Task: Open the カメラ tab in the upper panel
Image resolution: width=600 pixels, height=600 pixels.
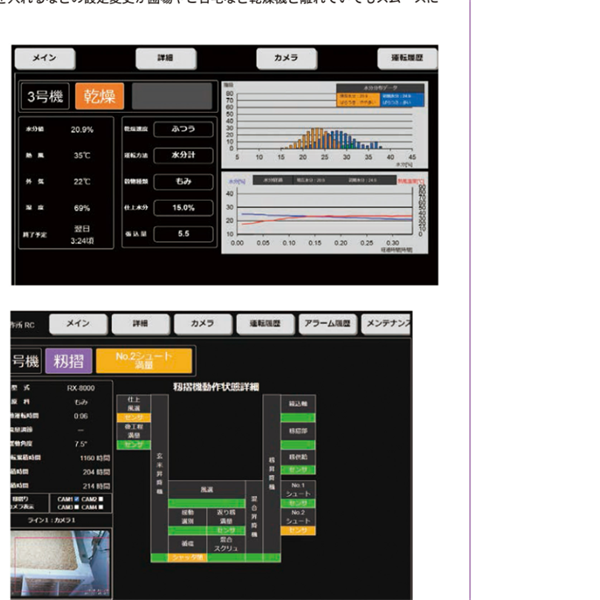Action: pyautogui.click(x=286, y=58)
